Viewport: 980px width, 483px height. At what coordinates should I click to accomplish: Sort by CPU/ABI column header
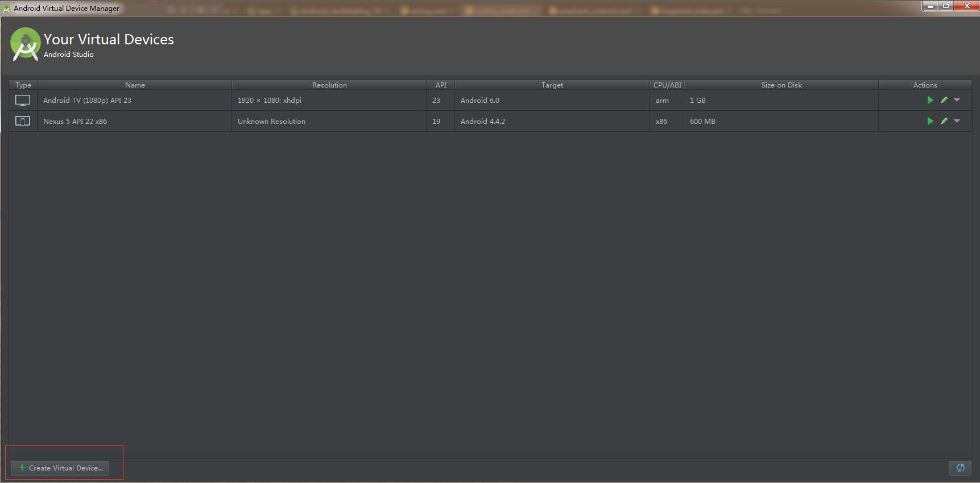(667, 85)
